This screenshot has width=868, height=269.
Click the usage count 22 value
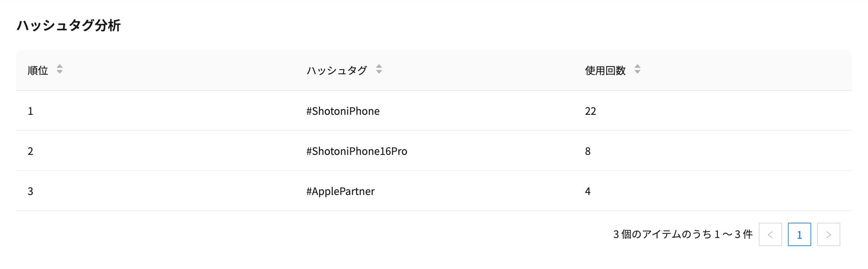point(590,111)
